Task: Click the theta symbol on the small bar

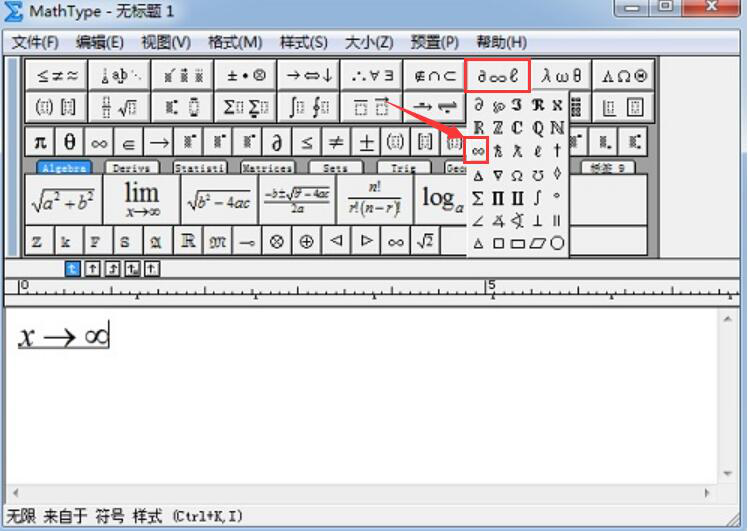Action: [70, 142]
